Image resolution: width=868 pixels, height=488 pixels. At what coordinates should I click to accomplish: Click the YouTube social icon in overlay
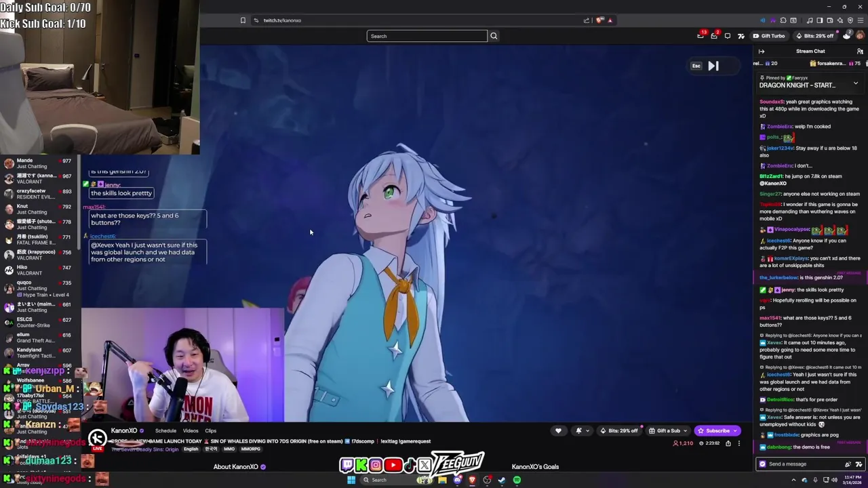tap(393, 466)
